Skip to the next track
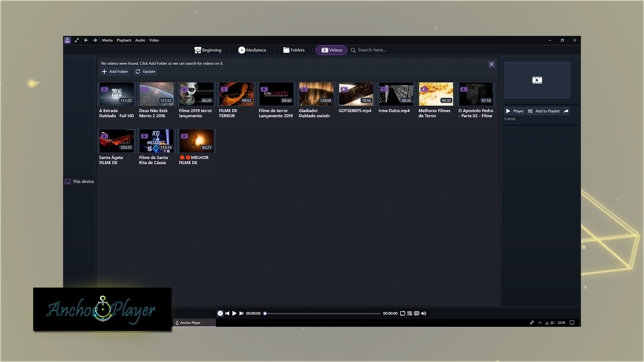 pos(241,313)
